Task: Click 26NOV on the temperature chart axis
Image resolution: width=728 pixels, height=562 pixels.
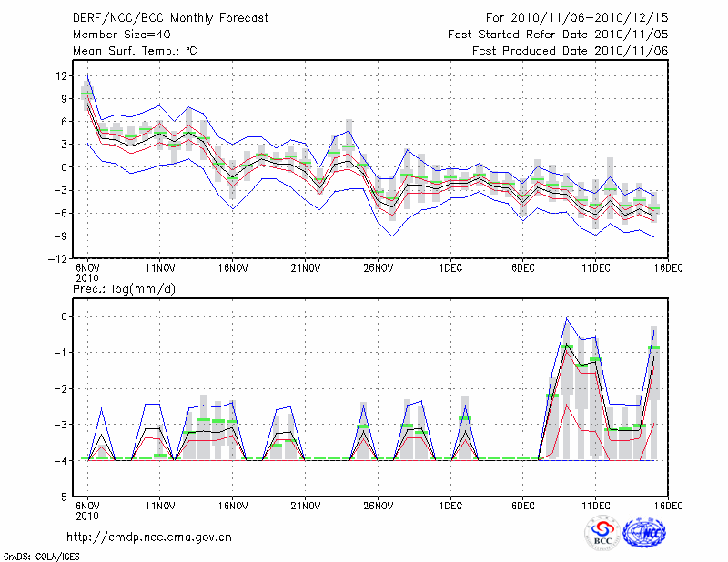Action: (378, 268)
